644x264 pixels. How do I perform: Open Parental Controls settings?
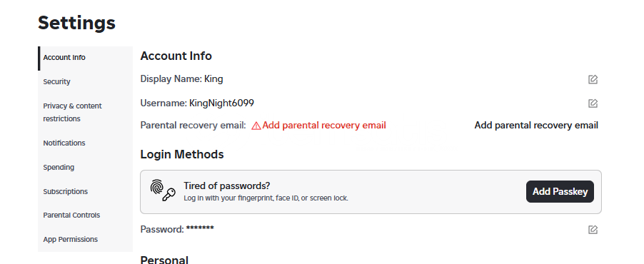click(86, 215)
